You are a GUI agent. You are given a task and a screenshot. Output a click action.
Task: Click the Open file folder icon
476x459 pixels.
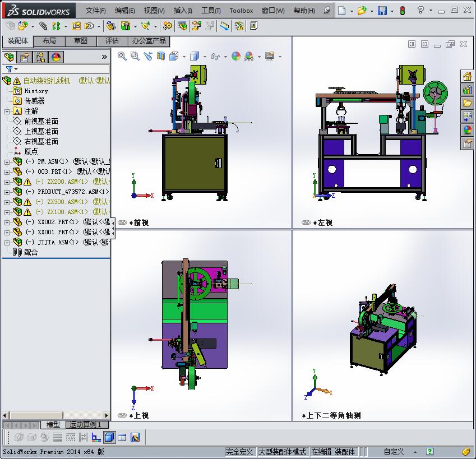tap(362, 11)
